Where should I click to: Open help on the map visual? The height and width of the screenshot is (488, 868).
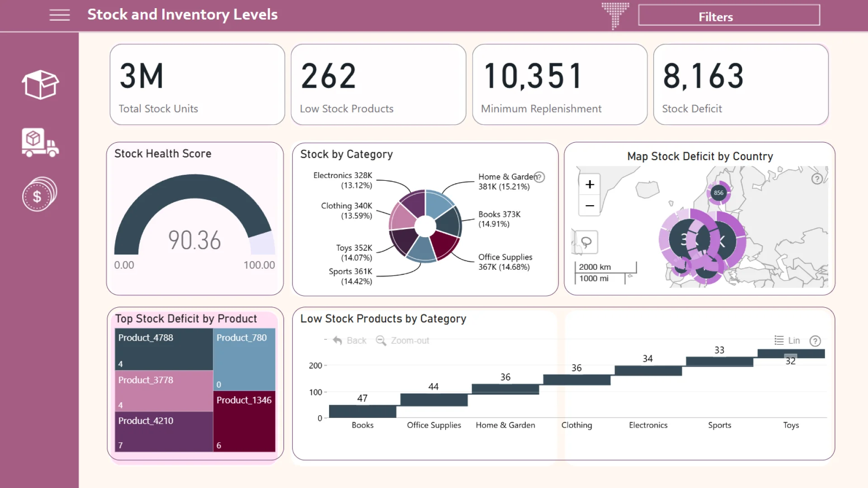tap(816, 179)
